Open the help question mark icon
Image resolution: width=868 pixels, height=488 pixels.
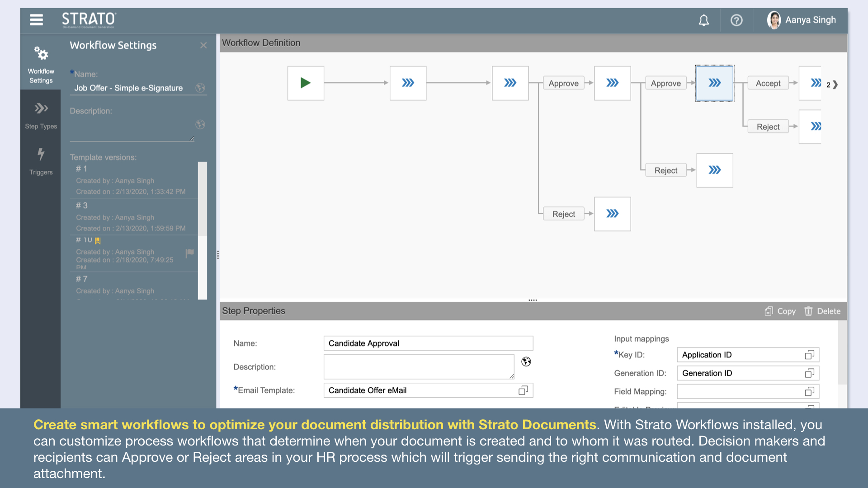tap(736, 20)
